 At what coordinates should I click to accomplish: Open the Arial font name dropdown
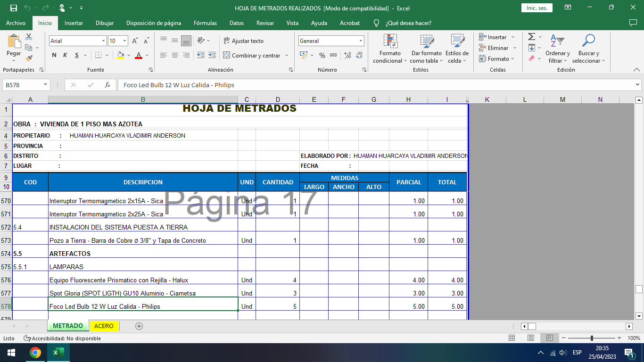point(103,41)
